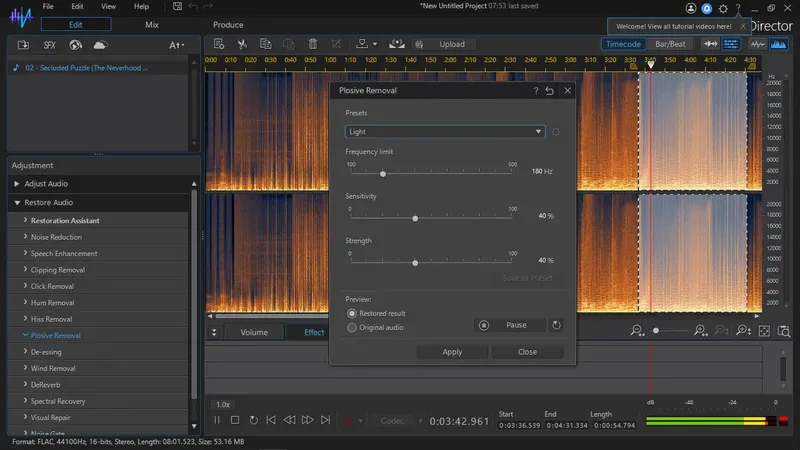The image size is (800, 450).
Task: Click the Sensitivity slider handle
Action: click(x=415, y=218)
